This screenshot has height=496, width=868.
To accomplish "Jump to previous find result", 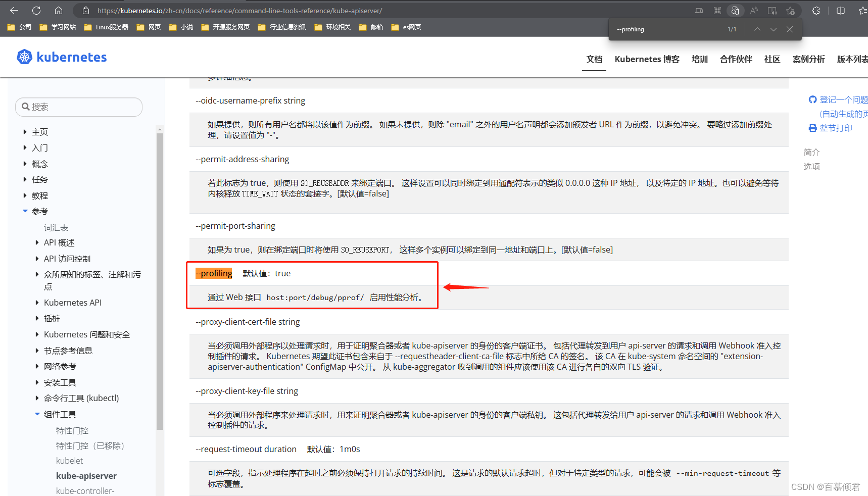I will coord(757,29).
